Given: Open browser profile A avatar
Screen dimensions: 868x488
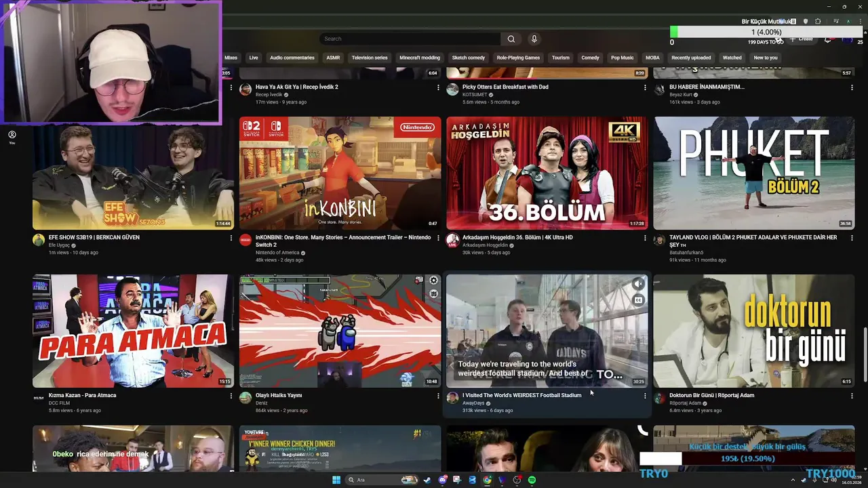Looking at the screenshot, I should 848,22.
